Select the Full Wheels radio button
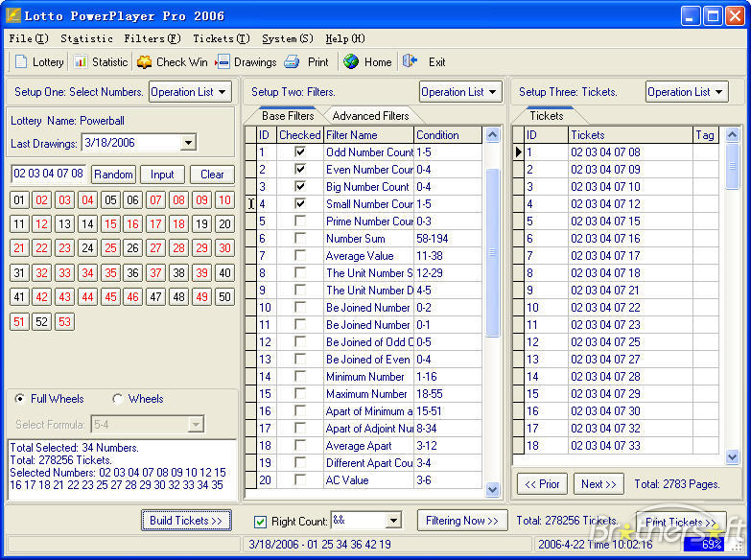This screenshot has height=560, width=751. 19,399
